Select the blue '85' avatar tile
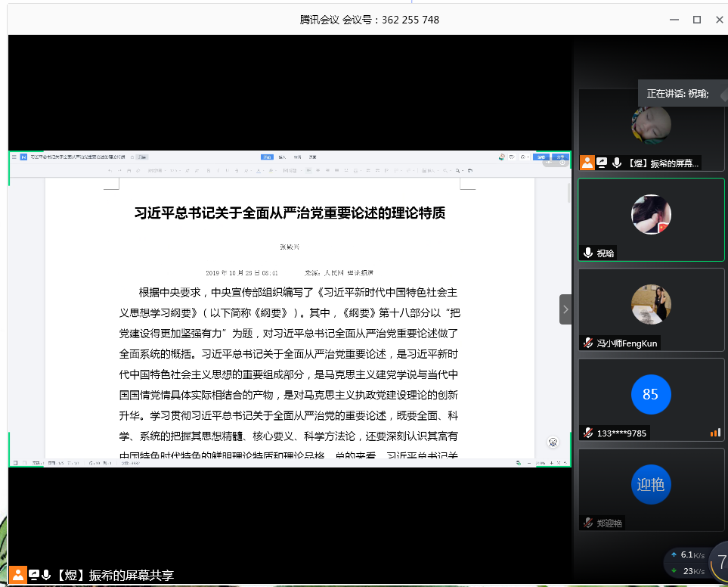 650,394
